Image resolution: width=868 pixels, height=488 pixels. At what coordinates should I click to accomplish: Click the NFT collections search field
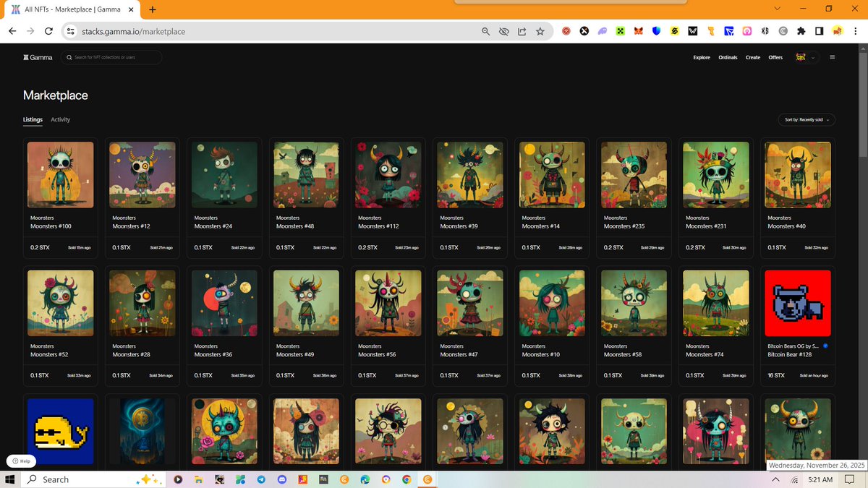point(111,57)
